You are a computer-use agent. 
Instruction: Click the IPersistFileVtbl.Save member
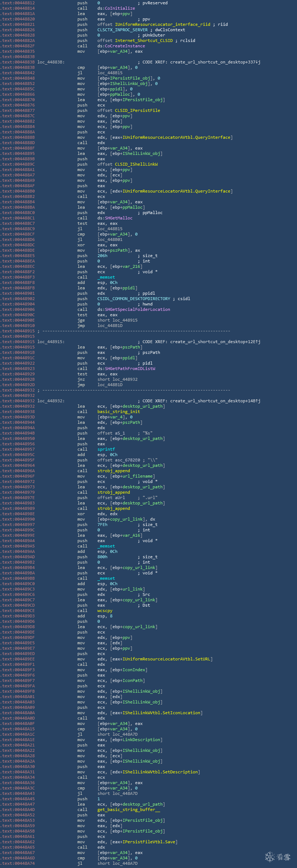(170, 842)
